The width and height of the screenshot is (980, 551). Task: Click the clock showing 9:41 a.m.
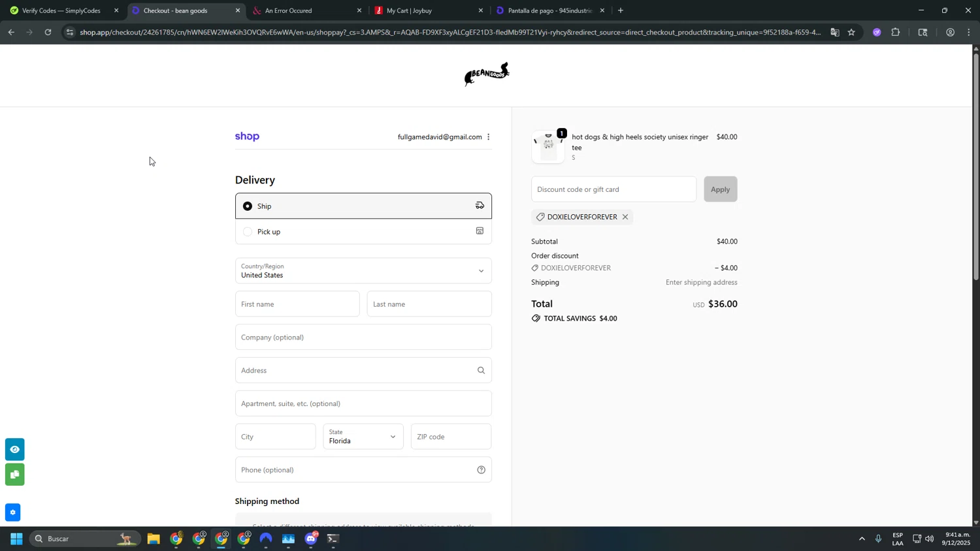pos(957,539)
